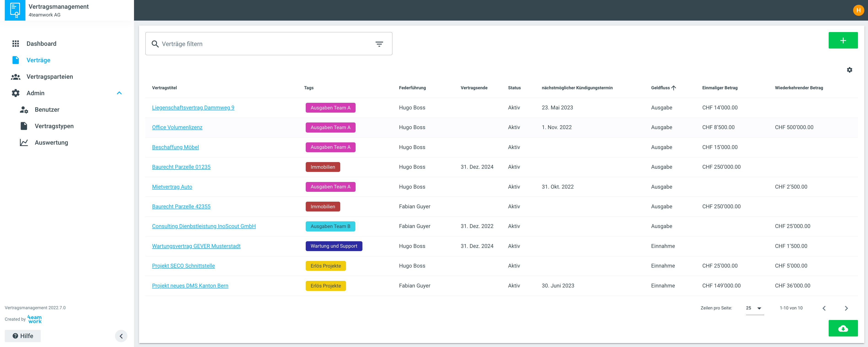Open the Office Volumenlizenz contract link
This screenshot has height=347, width=868.
pos(177,127)
